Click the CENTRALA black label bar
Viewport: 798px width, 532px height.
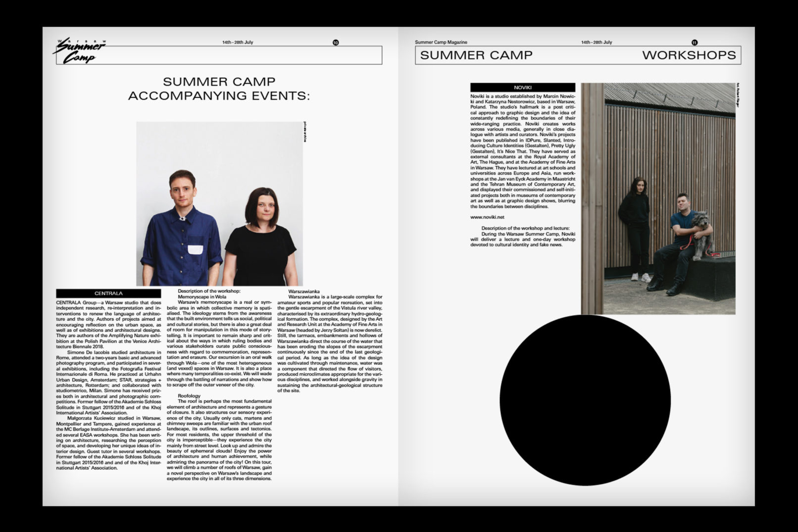(x=108, y=293)
